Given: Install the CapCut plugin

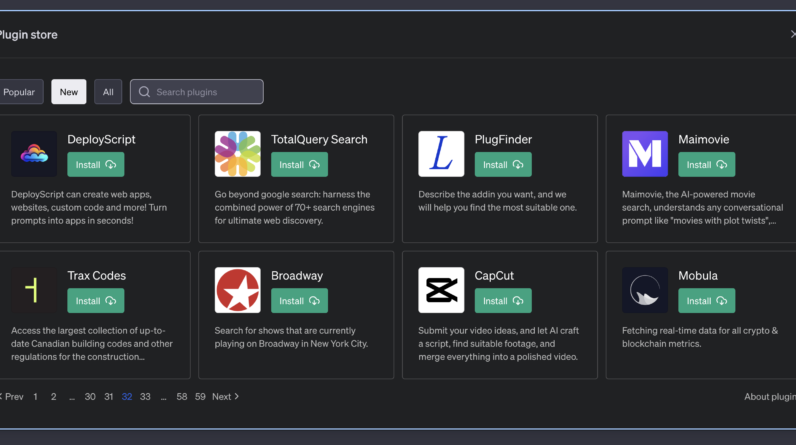Looking at the screenshot, I should coord(503,301).
